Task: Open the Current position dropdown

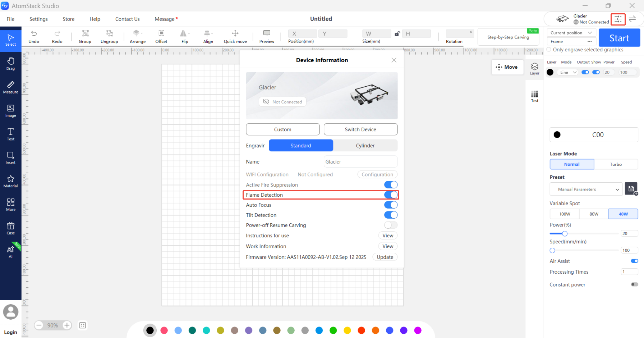Action: [571, 33]
